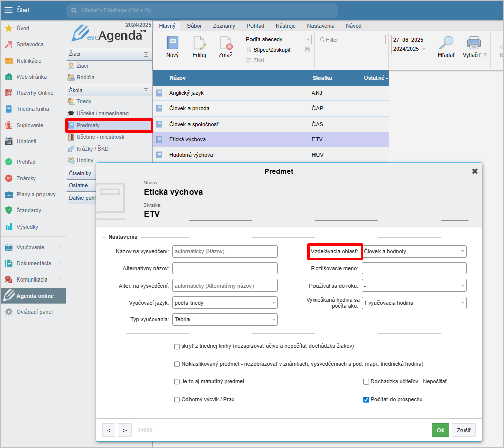Open the Pohľad menu tab
This screenshot has width=504, height=448.
click(x=256, y=26)
